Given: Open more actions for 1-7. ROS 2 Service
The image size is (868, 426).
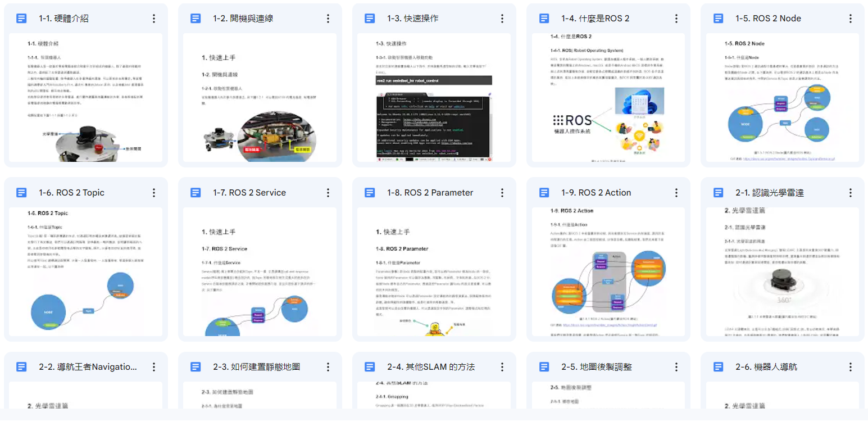Looking at the screenshot, I should point(328,193).
